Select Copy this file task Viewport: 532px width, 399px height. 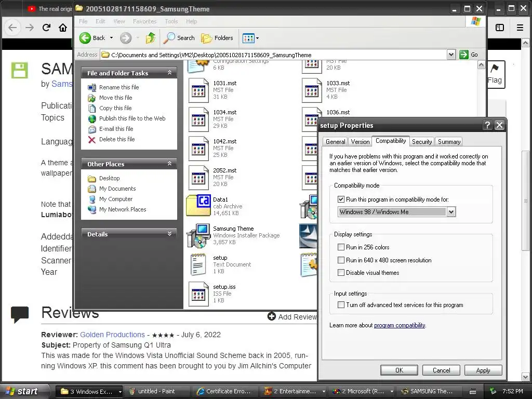(115, 108)
